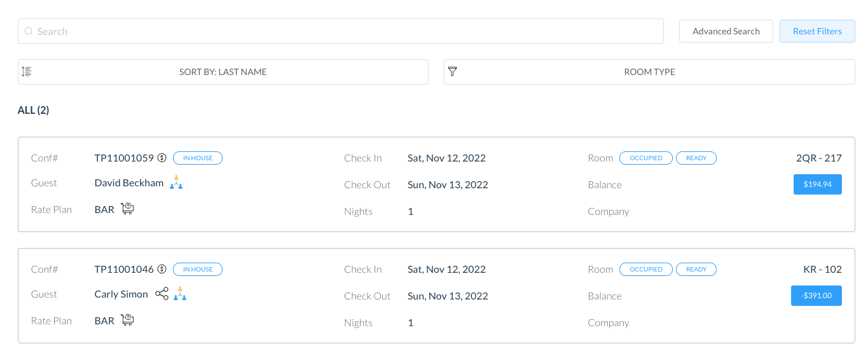Open the Room Type filter dropdown
The width and height of the screenshot is (868, 351).
(649, 72)
